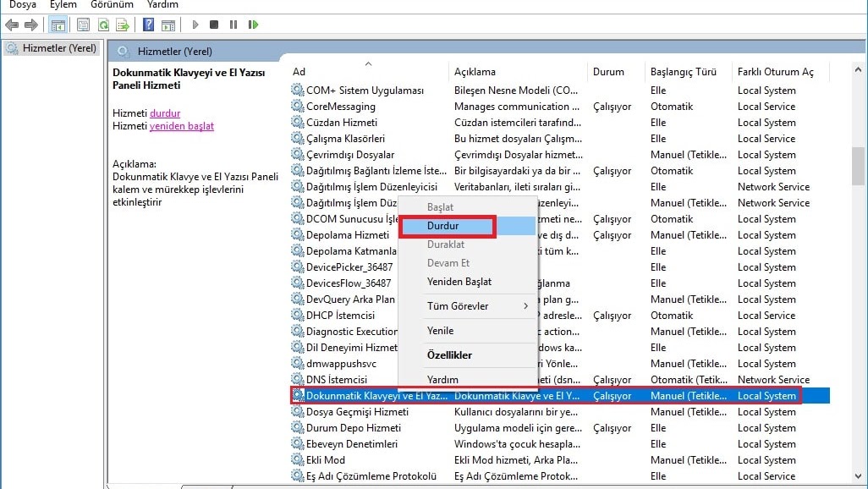Click the Refresh toolbar icon
868x489 pixels.
(x=103, y=25)
